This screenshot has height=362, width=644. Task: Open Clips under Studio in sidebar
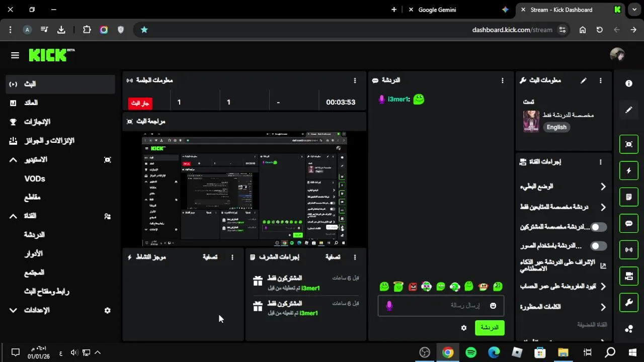[32, 198]
